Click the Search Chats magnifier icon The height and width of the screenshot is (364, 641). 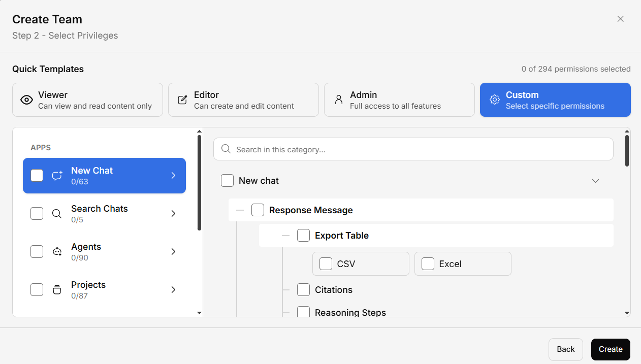(57, 214)
